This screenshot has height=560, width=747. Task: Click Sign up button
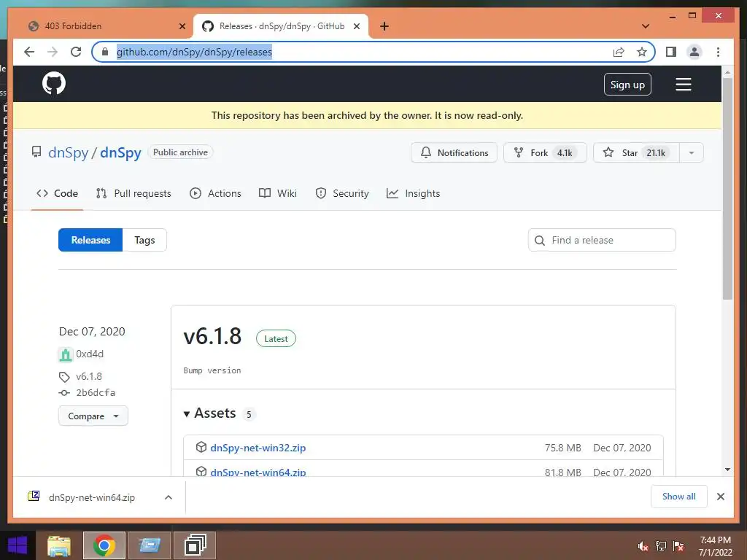627,85
